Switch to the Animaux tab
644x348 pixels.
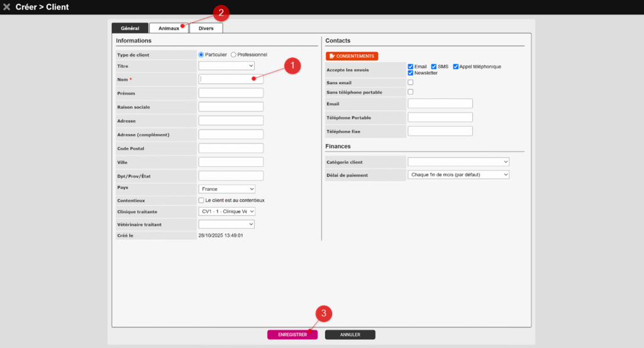pyautogui.click(x=168, y=28)
